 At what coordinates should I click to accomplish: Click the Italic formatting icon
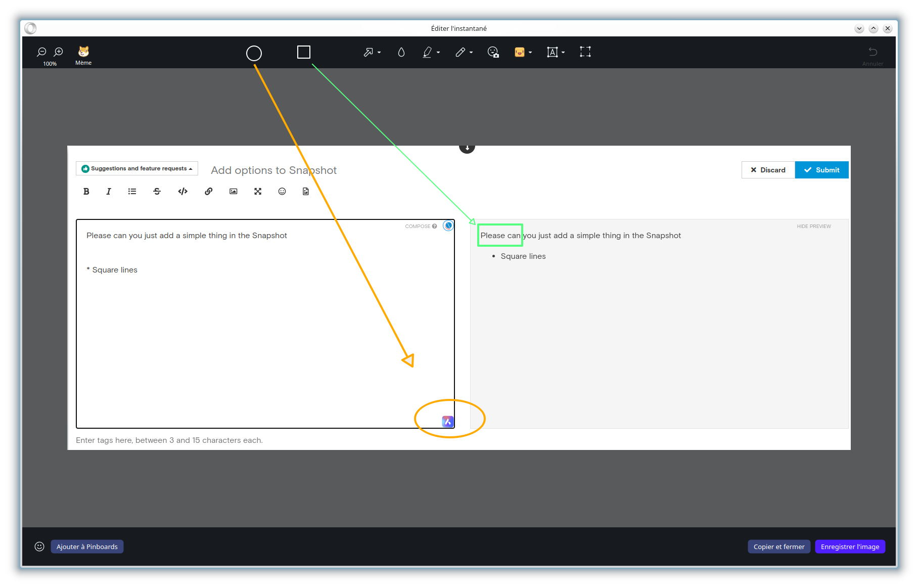109,191
